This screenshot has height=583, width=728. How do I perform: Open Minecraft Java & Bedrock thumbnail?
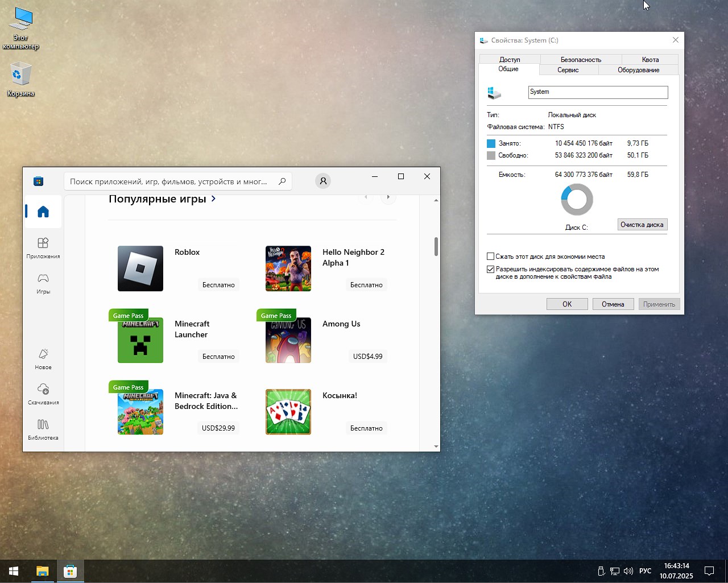pyautogui.click(x=140, y=412)
